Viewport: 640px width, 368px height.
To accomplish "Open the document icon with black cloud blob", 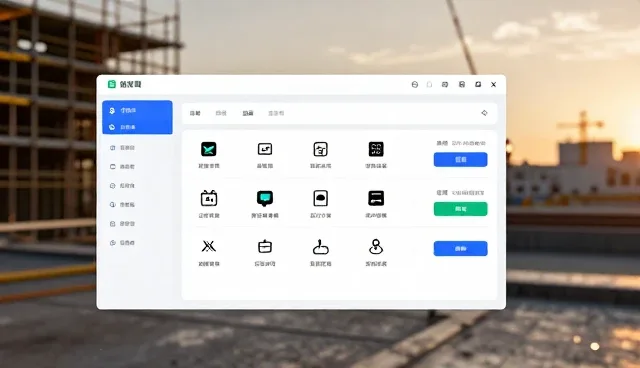I will point(320,198).
